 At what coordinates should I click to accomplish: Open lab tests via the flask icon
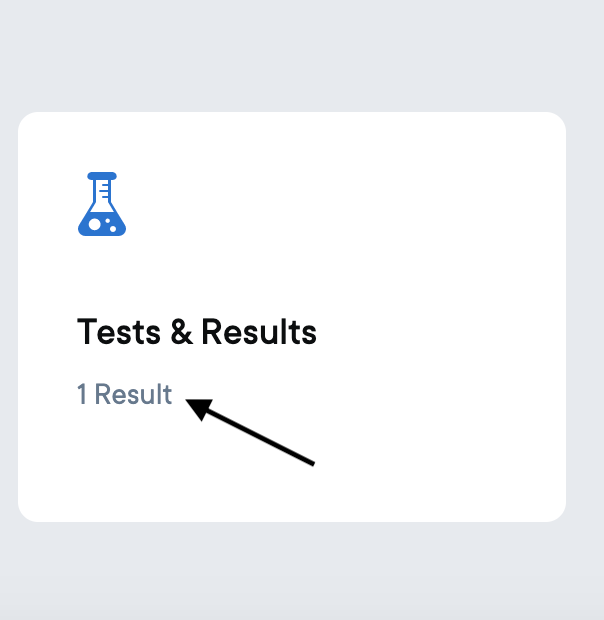(x=102, y=204)
